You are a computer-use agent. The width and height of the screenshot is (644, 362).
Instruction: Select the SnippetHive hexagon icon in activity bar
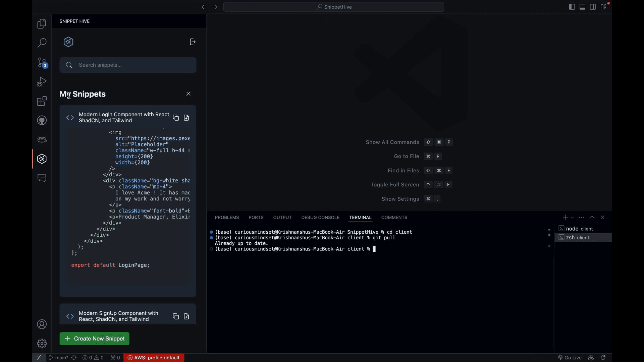coord(42,159)
